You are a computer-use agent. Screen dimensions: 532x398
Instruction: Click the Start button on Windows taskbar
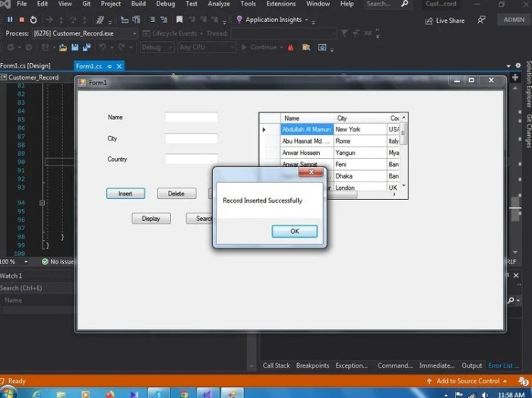pyautogui.click(x=8, y=394)
